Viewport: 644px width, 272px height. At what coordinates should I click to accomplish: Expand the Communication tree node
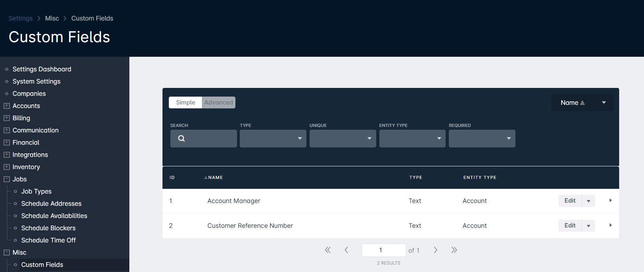(x=7, y=130)
